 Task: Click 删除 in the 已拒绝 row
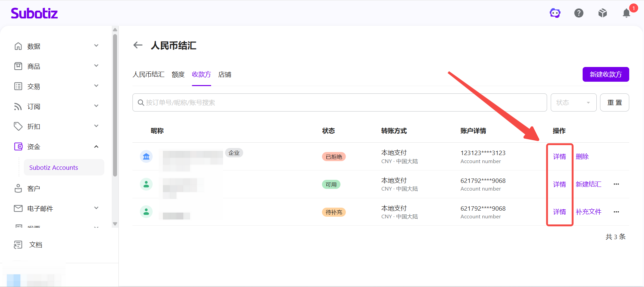[x=582, y=156]
